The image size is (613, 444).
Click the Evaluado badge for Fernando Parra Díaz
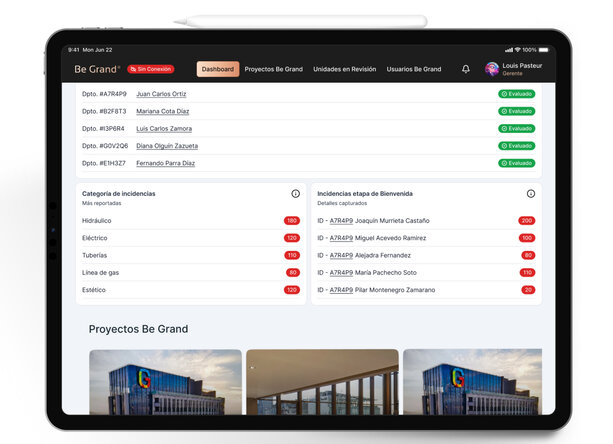coord(516,163)
